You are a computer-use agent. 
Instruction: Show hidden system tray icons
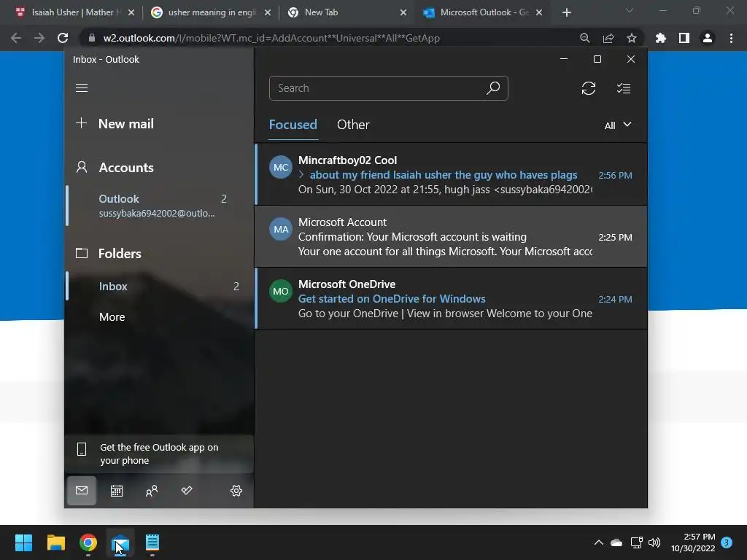(599, 542)
